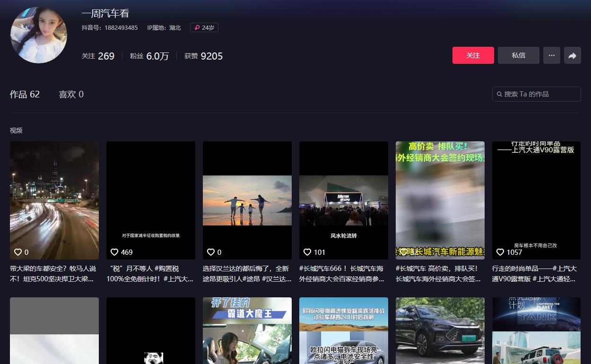The image size is (591, 364).
Task: Click the 私信 message button
Action: coord(519,55)
